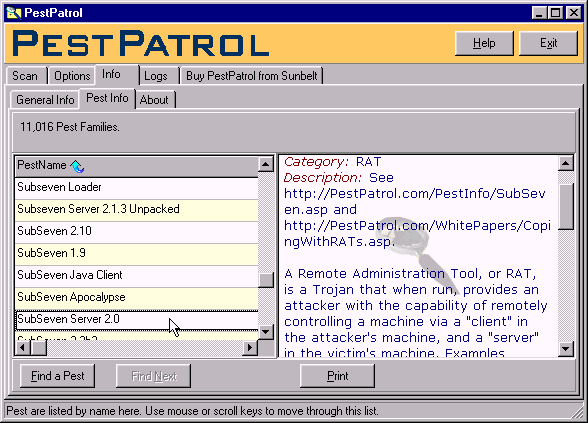The height and width of the screenshot is (423, 588).
Task: Click the Exit button
Action: pos(548,43)
